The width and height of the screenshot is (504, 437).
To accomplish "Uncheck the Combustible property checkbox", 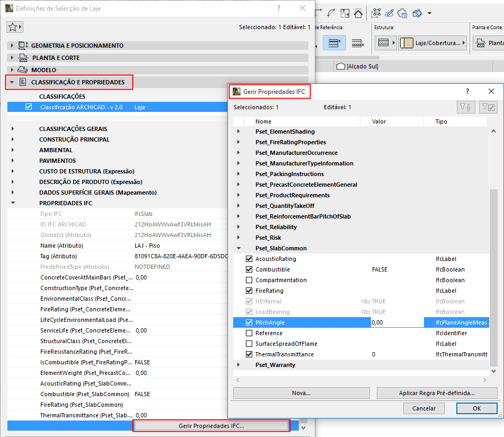I will point(249,269).
